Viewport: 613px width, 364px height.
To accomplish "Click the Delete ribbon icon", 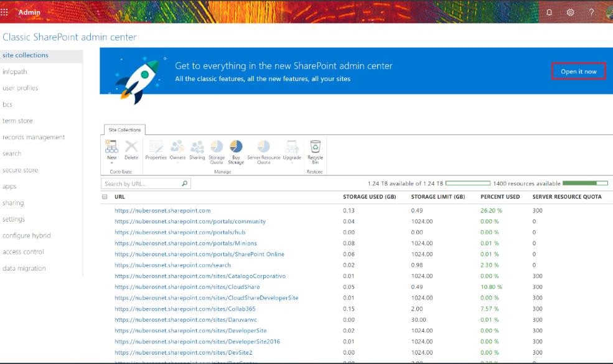I will tap(131, 147).
